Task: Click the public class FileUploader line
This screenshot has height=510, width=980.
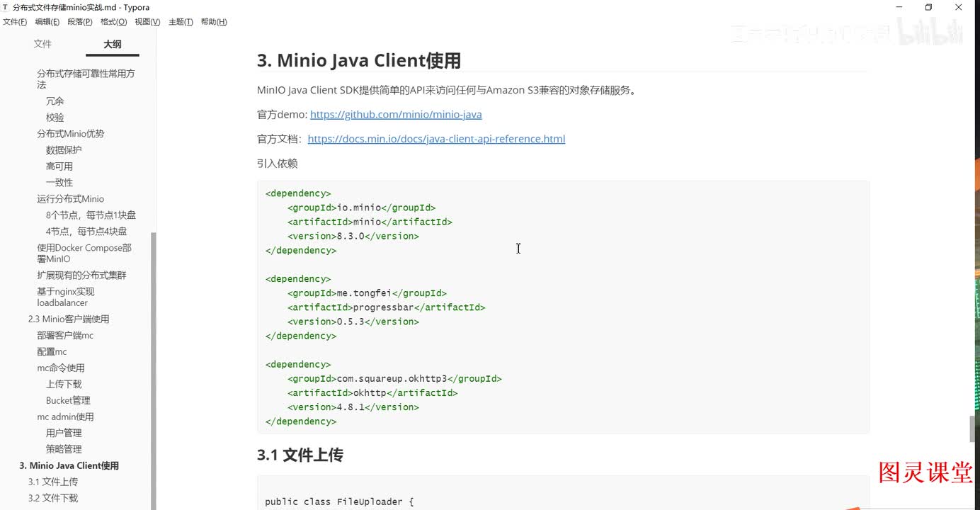Action: click(339, 502)
